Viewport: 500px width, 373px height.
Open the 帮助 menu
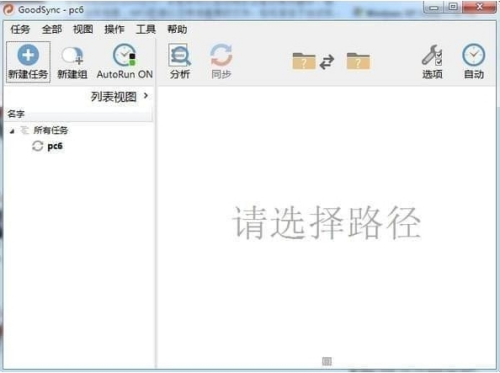click(x=177, y=29)
